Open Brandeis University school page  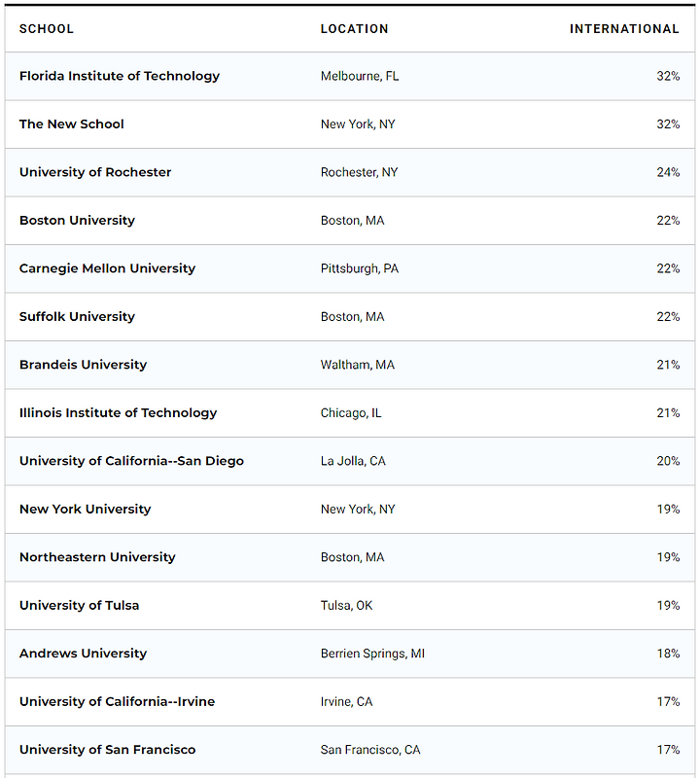[83, 365]
